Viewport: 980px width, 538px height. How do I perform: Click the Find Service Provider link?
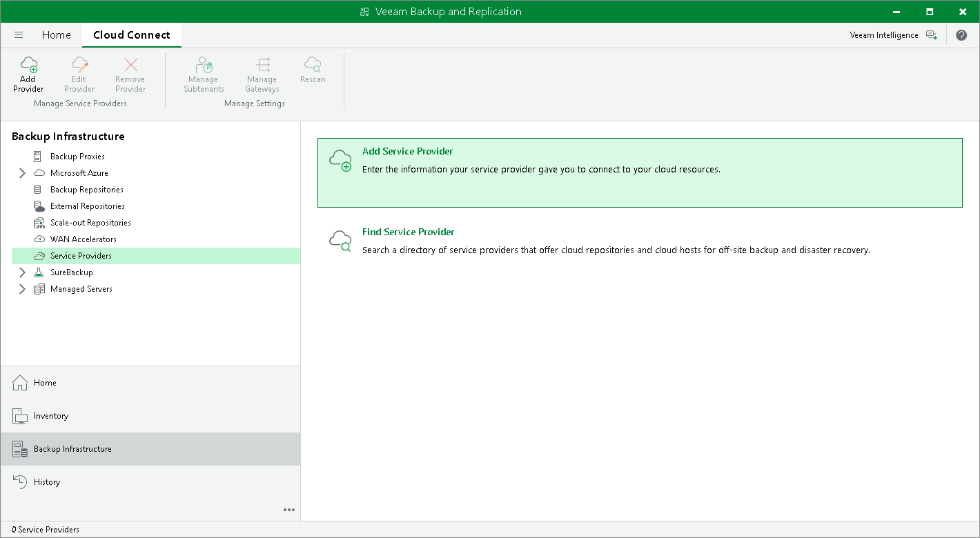point(409,232)
